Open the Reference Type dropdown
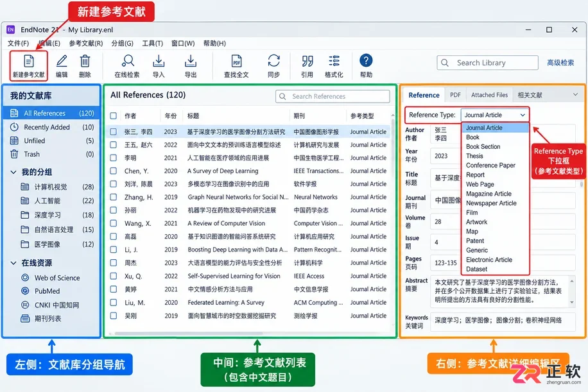The image size is (588, 392). [495, 115]
